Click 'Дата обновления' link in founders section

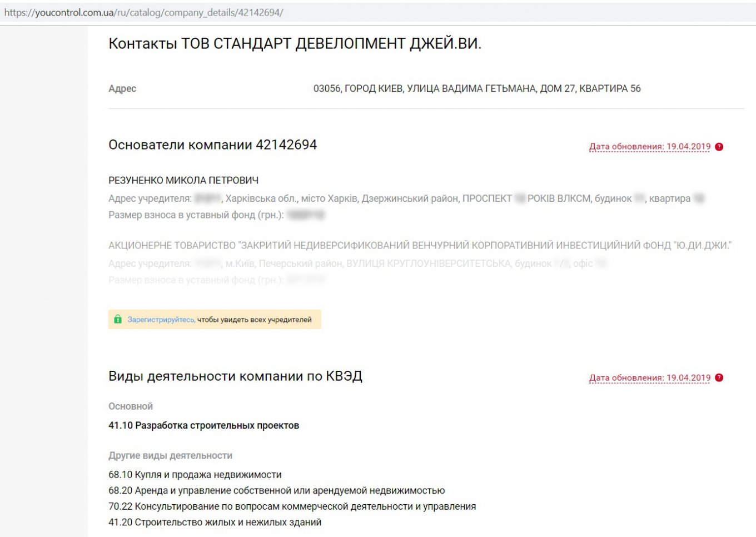click(649, 147)
